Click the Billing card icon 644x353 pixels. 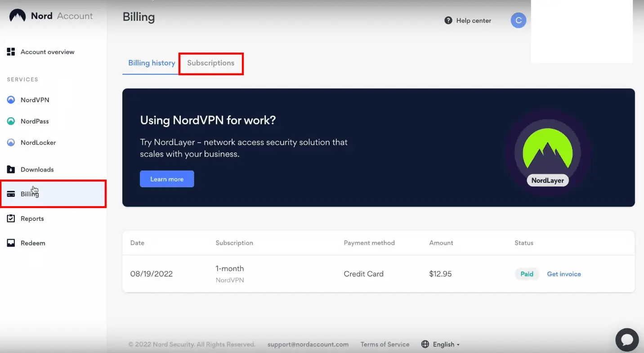pos(11,194)
